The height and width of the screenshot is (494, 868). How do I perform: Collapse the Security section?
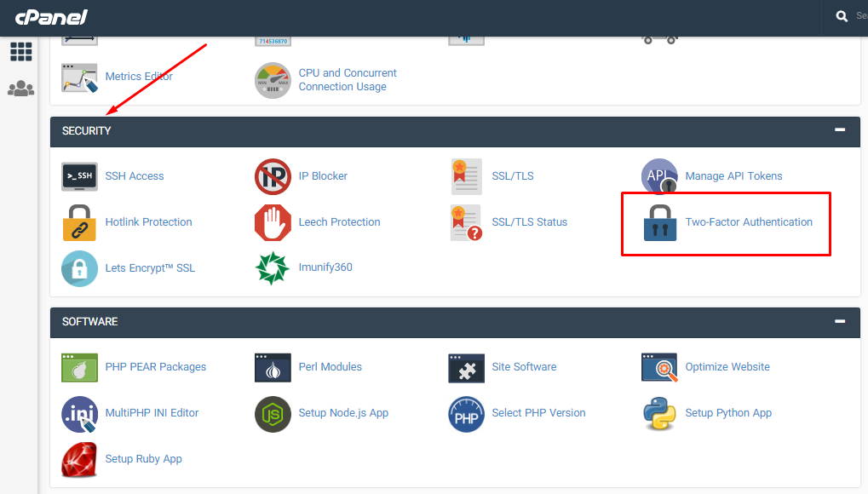click(x=840, y=129)
